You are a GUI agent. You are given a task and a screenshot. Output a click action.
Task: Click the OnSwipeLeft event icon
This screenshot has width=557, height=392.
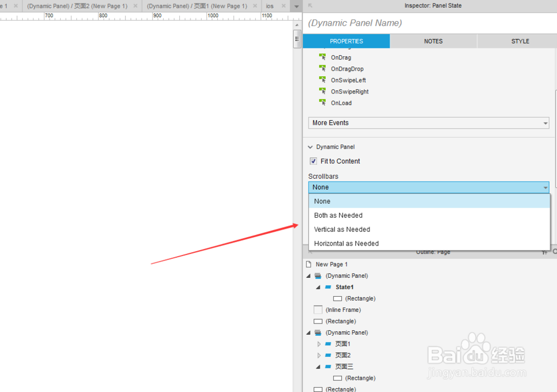(323, 80)
